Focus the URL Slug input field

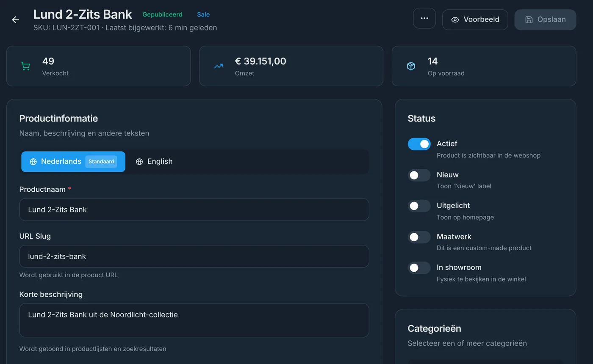tap(194, 256)
